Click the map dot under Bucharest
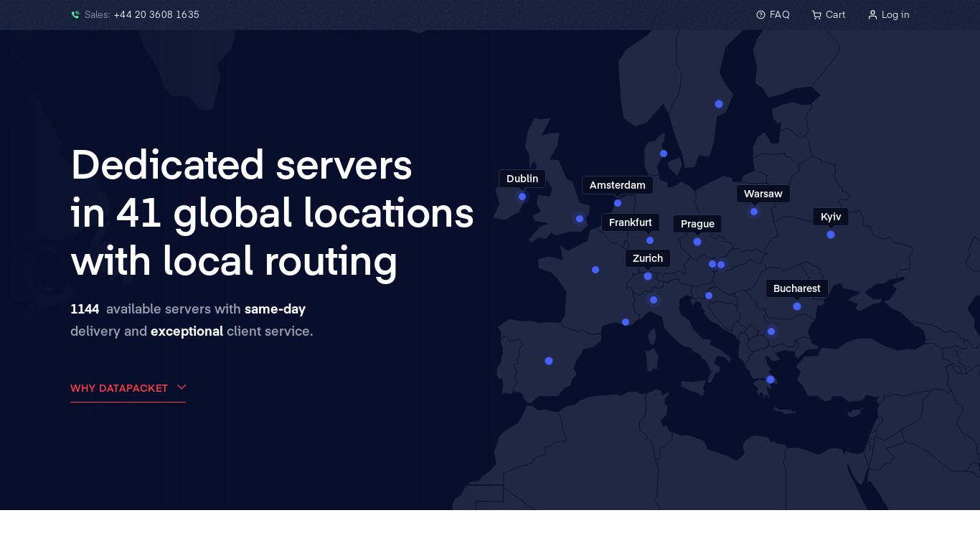Screen dimensions: 980x551 click(x=797, y=306)
